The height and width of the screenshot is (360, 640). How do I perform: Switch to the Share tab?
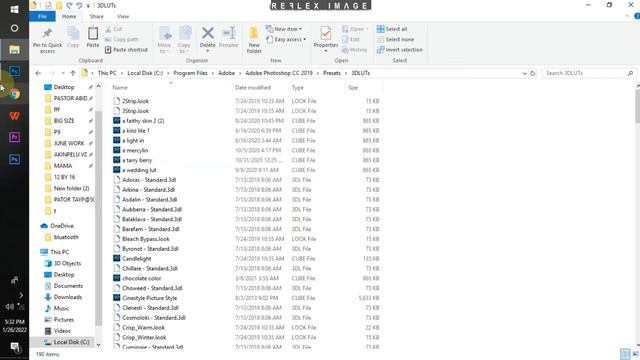[x=97, y=16]
